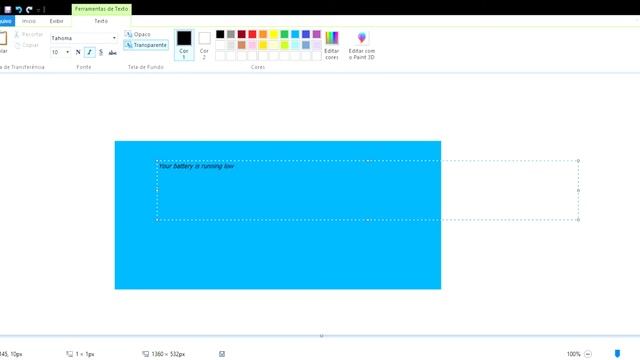Click the 100% zoom level text

point(573,354)
